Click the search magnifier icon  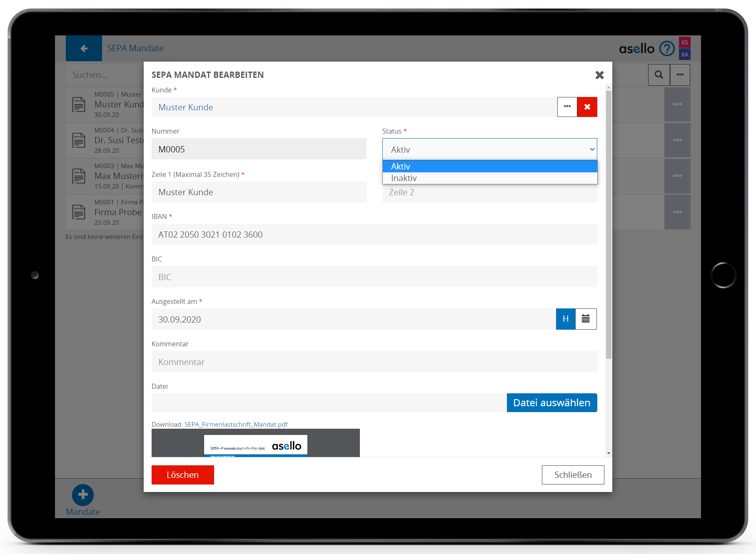[659, 75]
